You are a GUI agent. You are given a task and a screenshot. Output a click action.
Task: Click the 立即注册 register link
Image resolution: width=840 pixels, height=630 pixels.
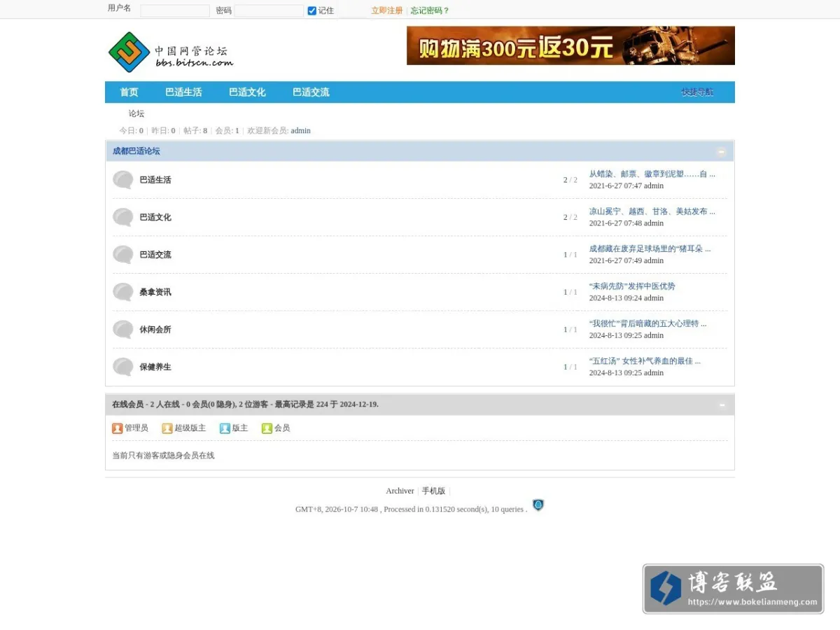click(387, 10)
